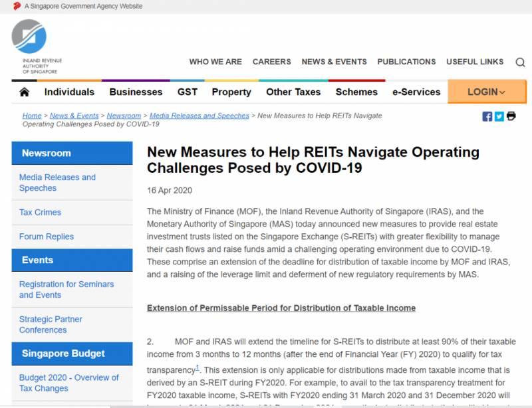Click the print page icon
This screenshot has width=532, height=408.
(x=511, y=116)
